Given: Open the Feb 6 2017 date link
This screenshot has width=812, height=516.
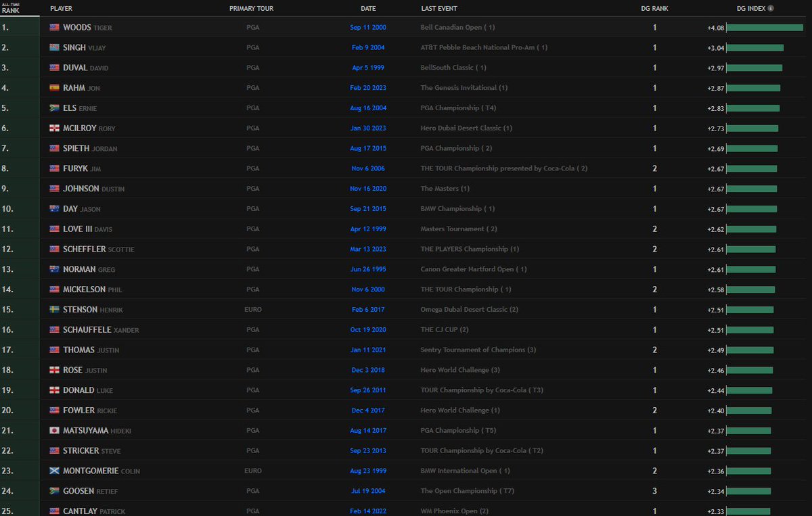Looking at the screenshot, I should click(x=368, y=310).
